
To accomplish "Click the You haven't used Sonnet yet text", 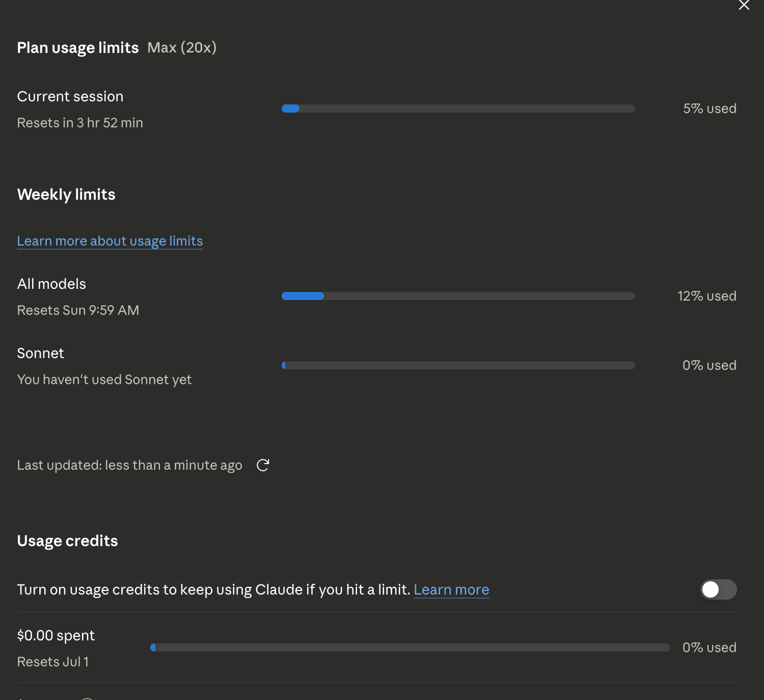I will (x=104, y=380).
